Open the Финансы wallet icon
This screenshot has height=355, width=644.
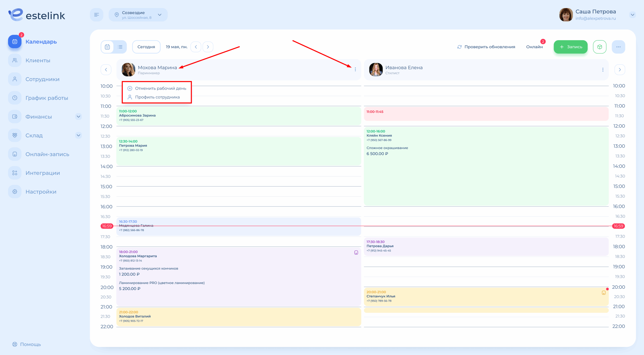tap(15, 117)
